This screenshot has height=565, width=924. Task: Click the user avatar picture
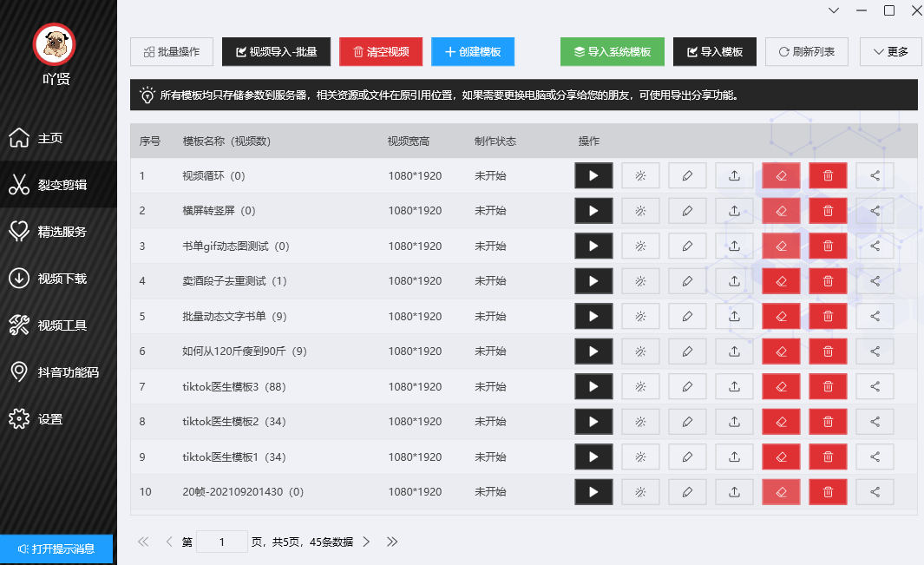click(x=55, y=45)
